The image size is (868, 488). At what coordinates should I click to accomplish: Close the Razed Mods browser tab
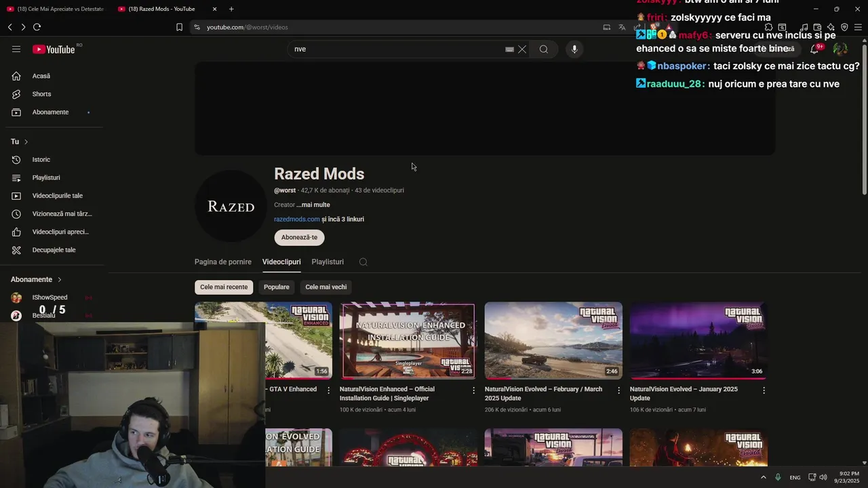click(x=215, y=9)
